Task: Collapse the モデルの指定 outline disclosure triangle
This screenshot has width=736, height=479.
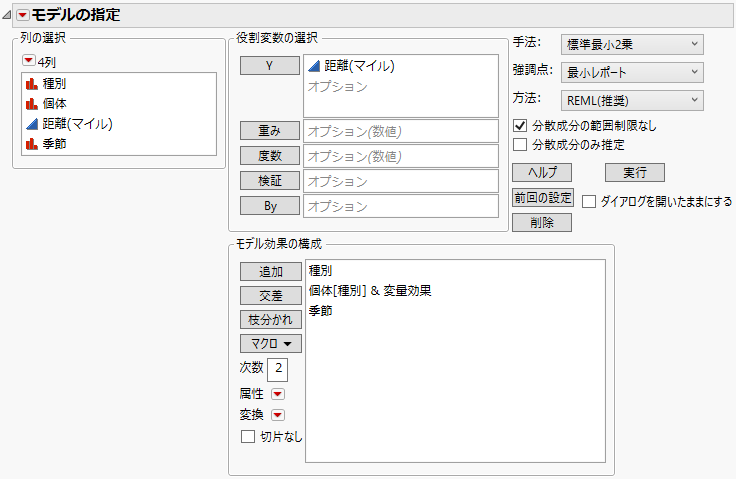Action: click(7, 15)
